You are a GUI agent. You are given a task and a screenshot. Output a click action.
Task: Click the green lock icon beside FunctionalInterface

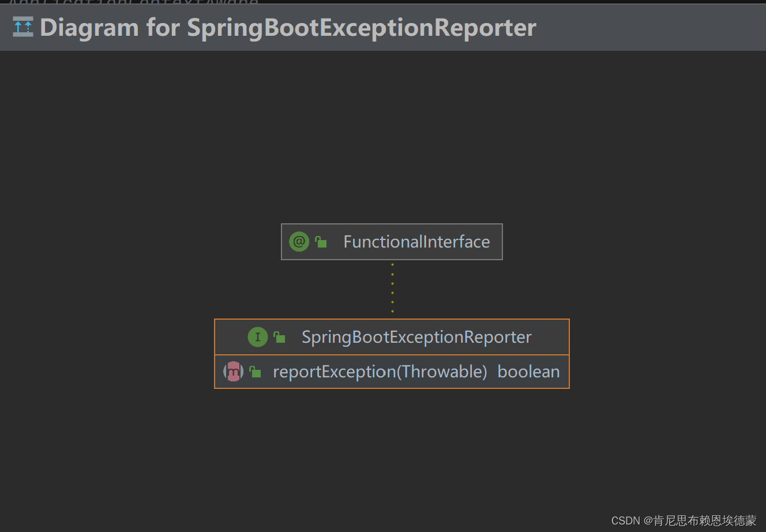click(x=321, y=242)
